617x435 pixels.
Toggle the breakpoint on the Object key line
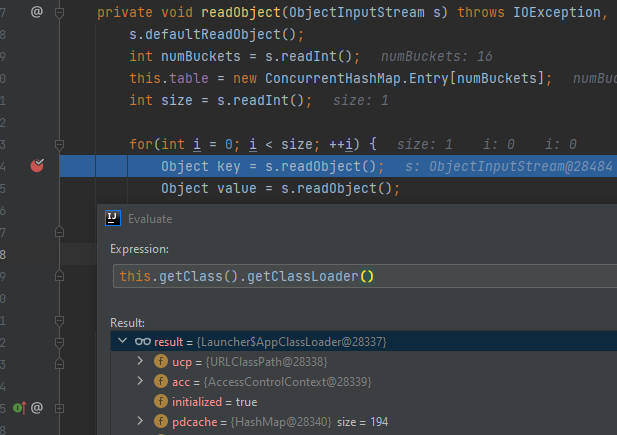[x=37, y=166]
